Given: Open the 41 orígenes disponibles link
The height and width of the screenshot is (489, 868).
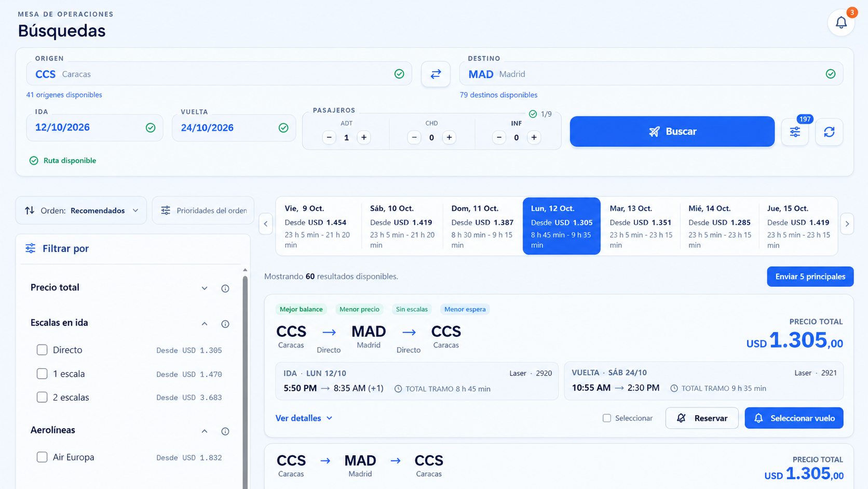Looking at the screenshot, I should [x=64, y=95].
